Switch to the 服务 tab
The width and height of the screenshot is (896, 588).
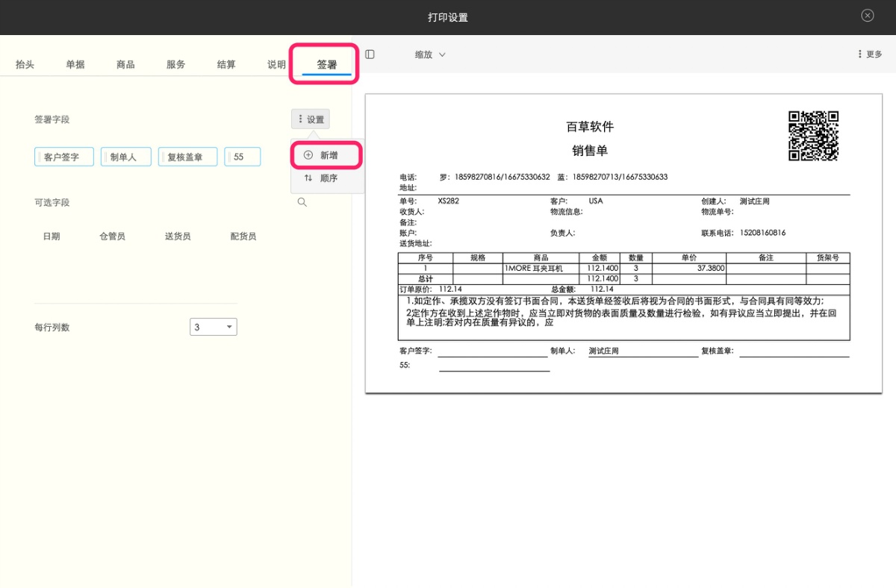176,65
